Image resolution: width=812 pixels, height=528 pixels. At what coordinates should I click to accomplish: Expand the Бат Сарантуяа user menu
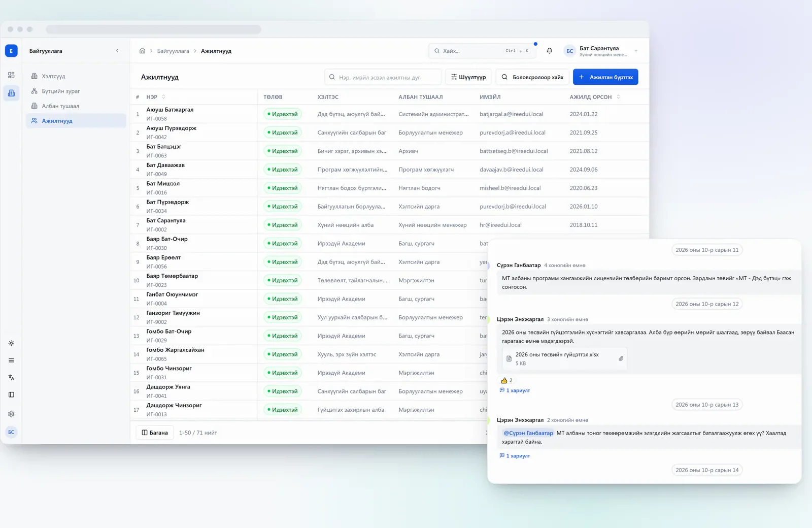coord(601,51)
